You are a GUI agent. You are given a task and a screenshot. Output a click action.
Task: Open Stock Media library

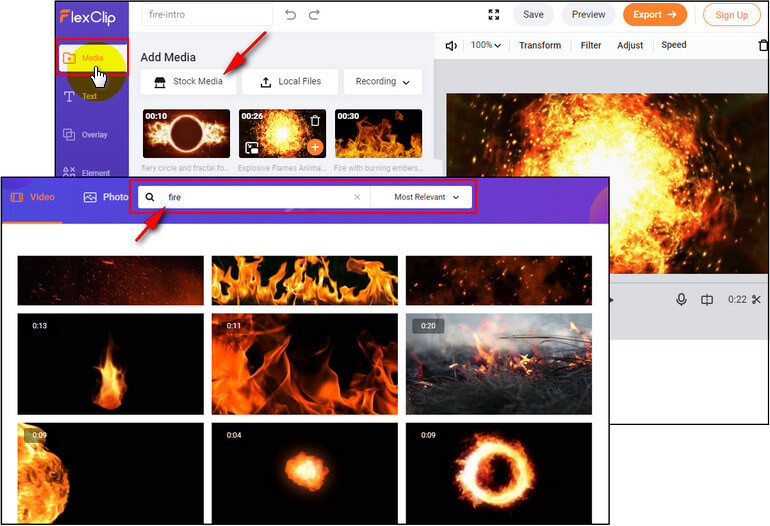(x=188, y=82)
